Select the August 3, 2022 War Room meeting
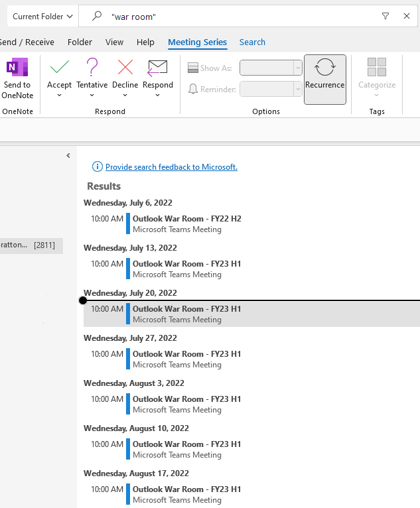Viewport: 420px width, 508px height. (x=251, y=404)
